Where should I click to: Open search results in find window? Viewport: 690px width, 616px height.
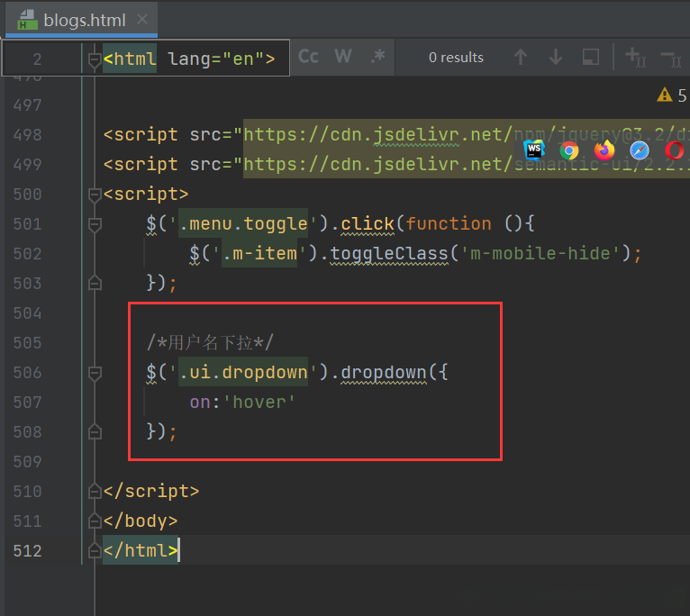(x=591, y=57)
